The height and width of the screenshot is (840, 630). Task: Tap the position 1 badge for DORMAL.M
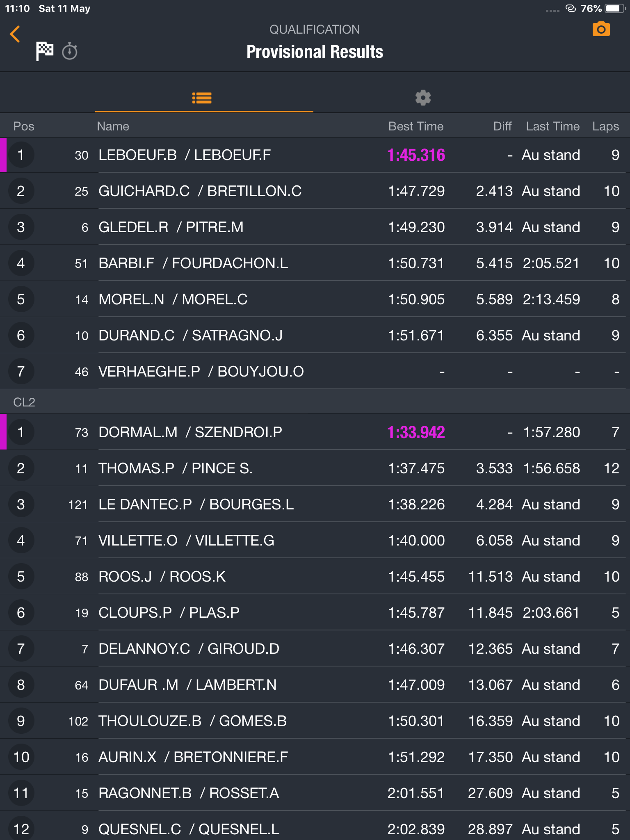tap(21, 432)
